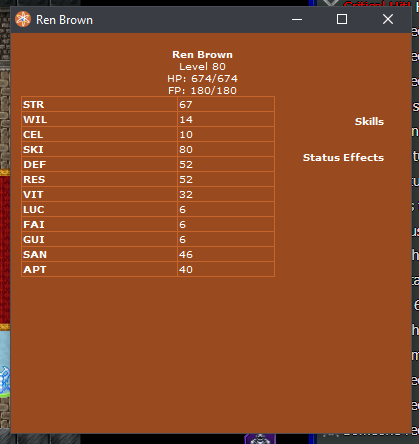Open the Skills link
419x444 pixels.
coord(369,121)
